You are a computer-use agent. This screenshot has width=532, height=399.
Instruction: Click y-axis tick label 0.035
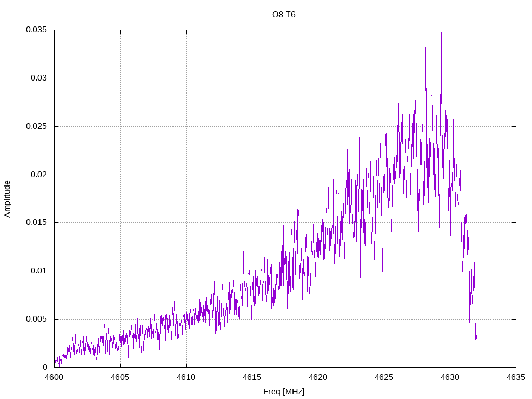pos(36,30)
